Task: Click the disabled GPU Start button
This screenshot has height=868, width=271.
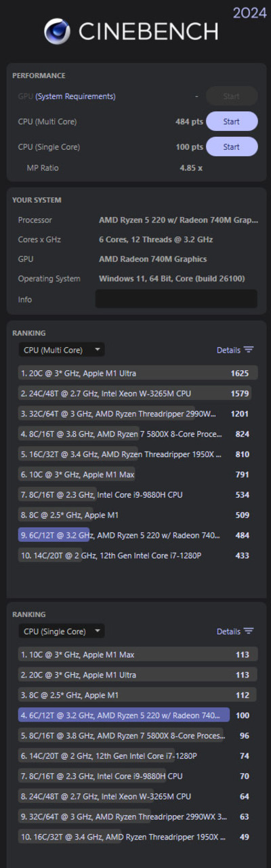Action: click(x=232, y=96)
